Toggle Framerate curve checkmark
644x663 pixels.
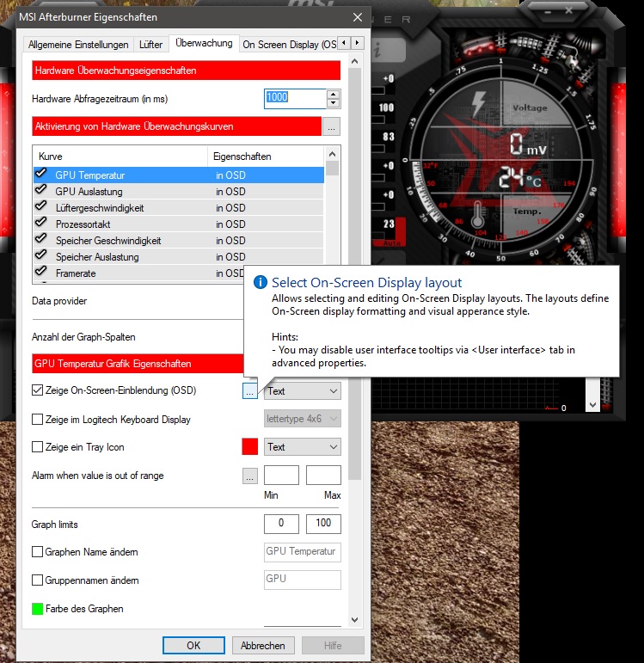click(x=41, y=272)
